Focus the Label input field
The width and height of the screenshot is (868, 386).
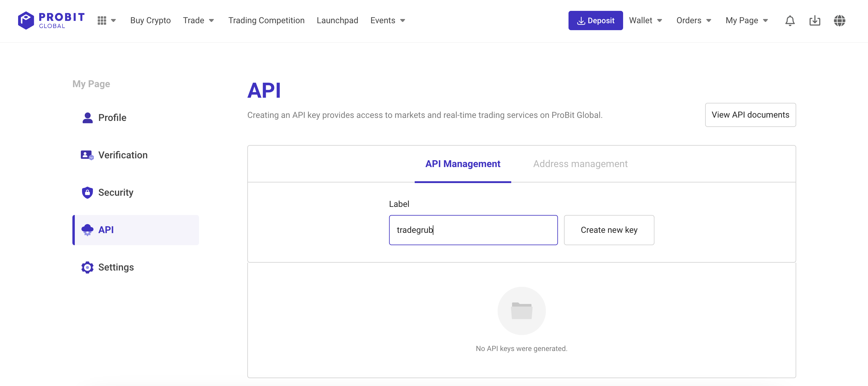[x=473, y=230]
